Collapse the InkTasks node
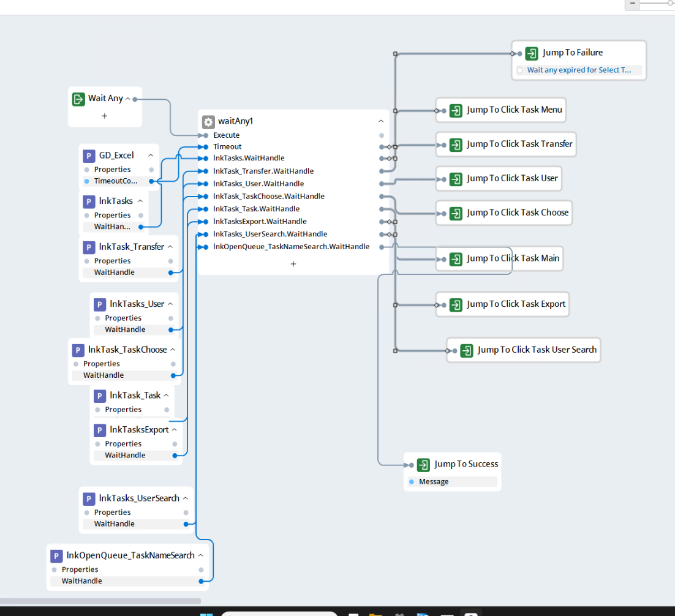The image size is (675, 616). (140, 201)
